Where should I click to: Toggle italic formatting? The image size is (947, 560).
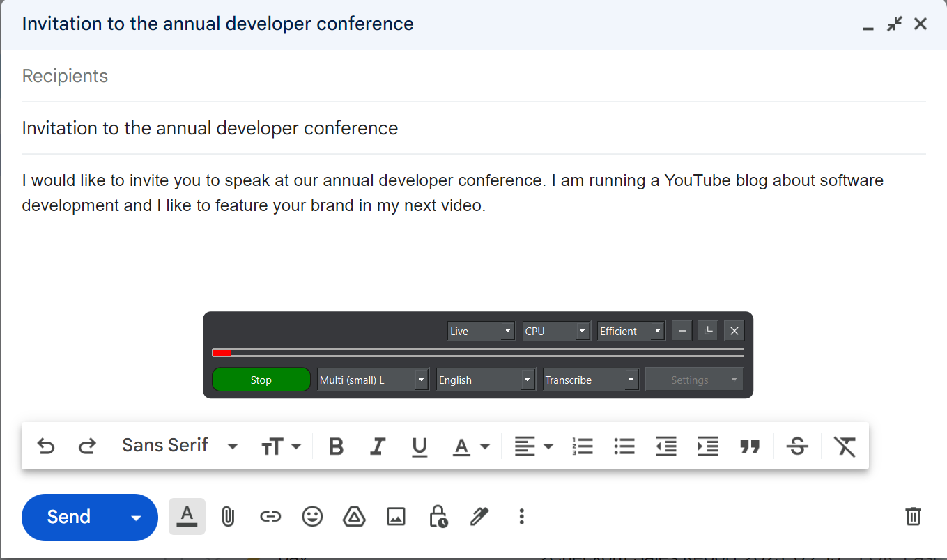(378, 446)
